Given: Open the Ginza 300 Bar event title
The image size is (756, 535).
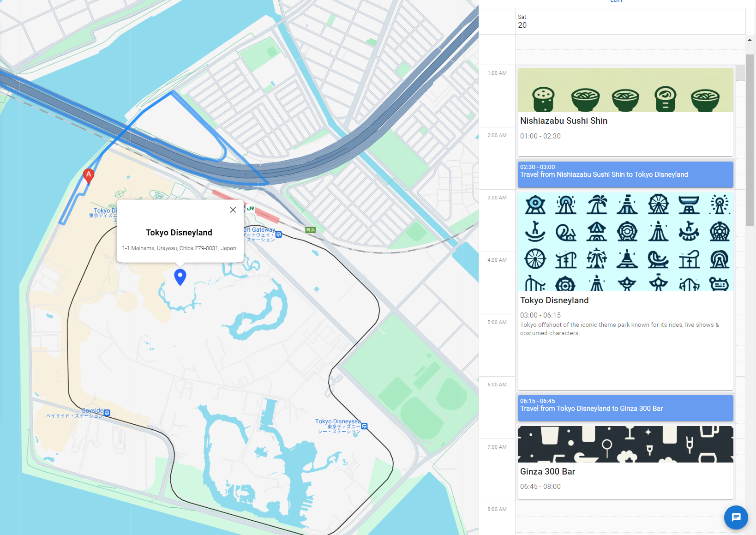Looking at the screenshot, I should point(547,472).
